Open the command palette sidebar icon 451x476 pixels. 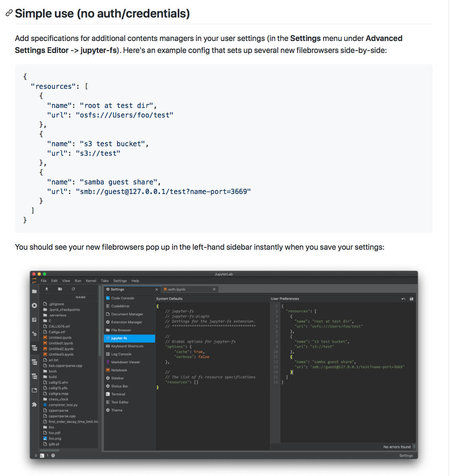click(34, 320)
